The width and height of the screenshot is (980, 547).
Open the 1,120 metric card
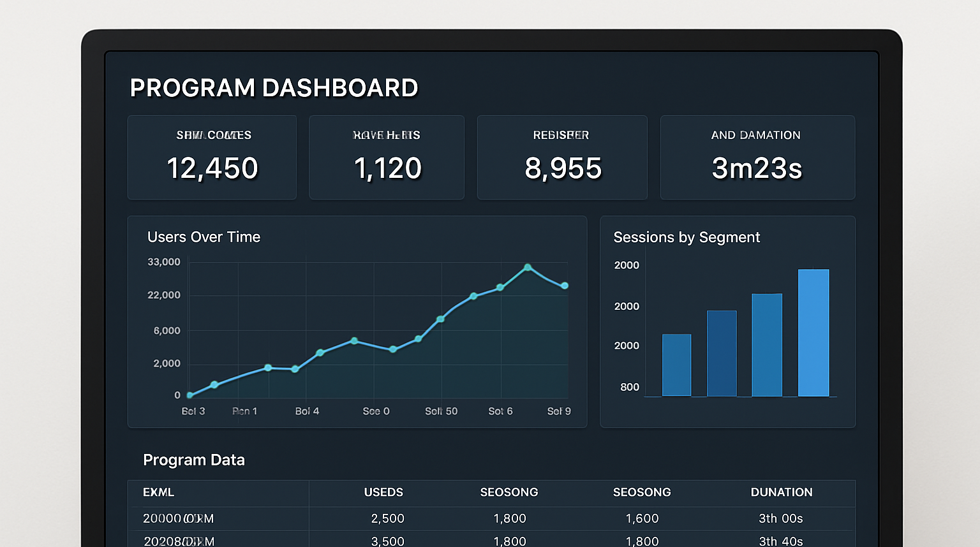tap(387, 157)
